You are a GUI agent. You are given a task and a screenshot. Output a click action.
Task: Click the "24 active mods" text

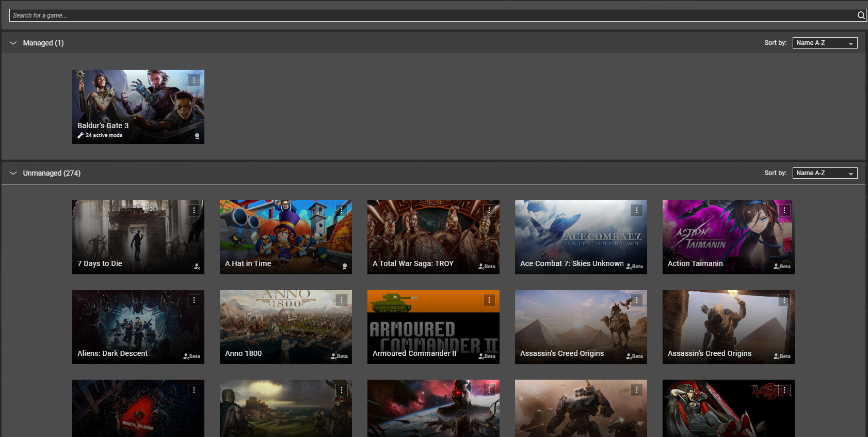point(104,135)
